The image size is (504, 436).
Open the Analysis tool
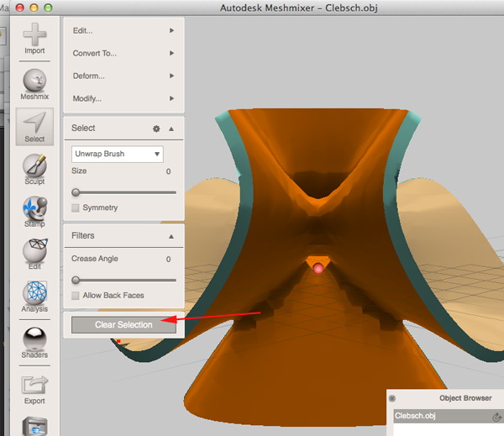coord(34,297)
